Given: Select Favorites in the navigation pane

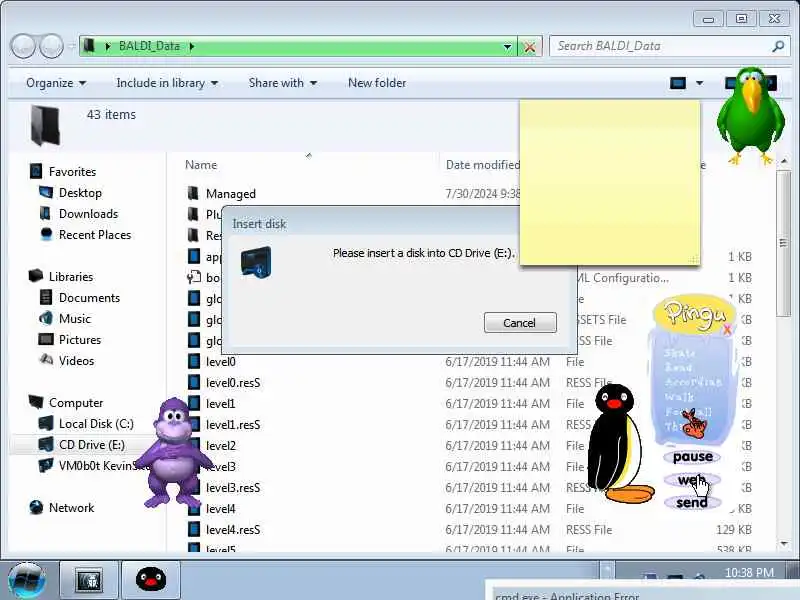Looking at the screenshot, I should pos(72,172).
